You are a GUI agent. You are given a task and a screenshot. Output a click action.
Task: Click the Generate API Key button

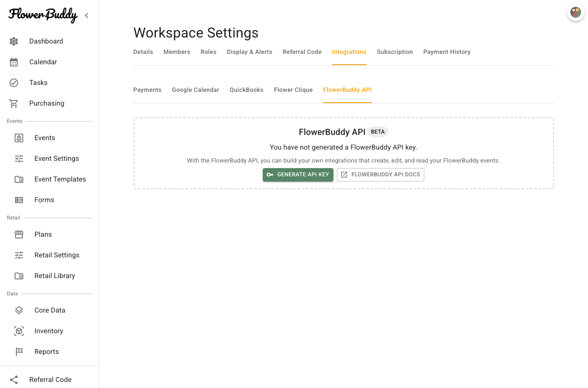298,175
